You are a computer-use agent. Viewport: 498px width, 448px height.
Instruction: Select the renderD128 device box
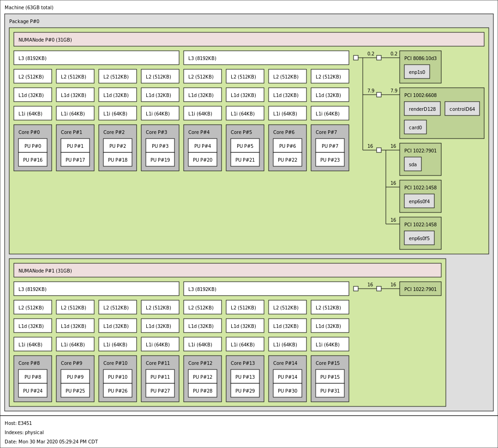[422, 109]
